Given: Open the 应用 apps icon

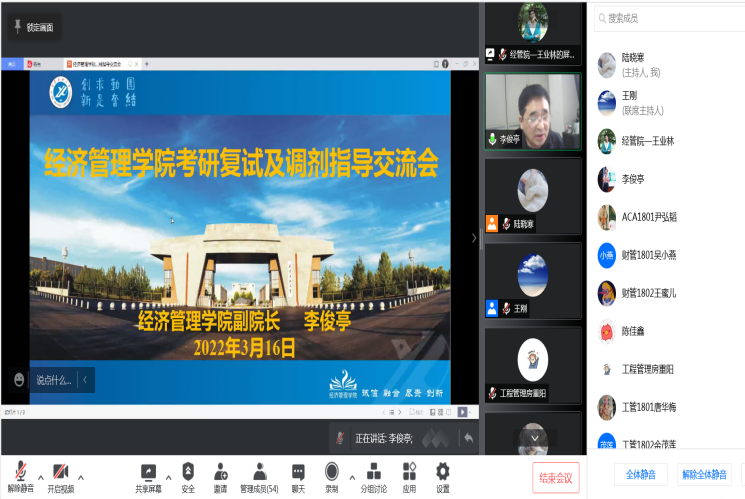Looking at the screenshot, I should tap(409, 472).
